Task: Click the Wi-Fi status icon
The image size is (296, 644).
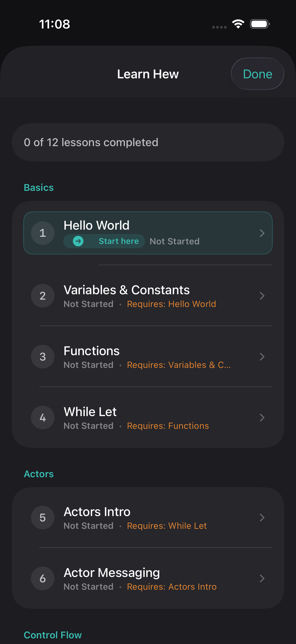Action: tap(238, 24)
